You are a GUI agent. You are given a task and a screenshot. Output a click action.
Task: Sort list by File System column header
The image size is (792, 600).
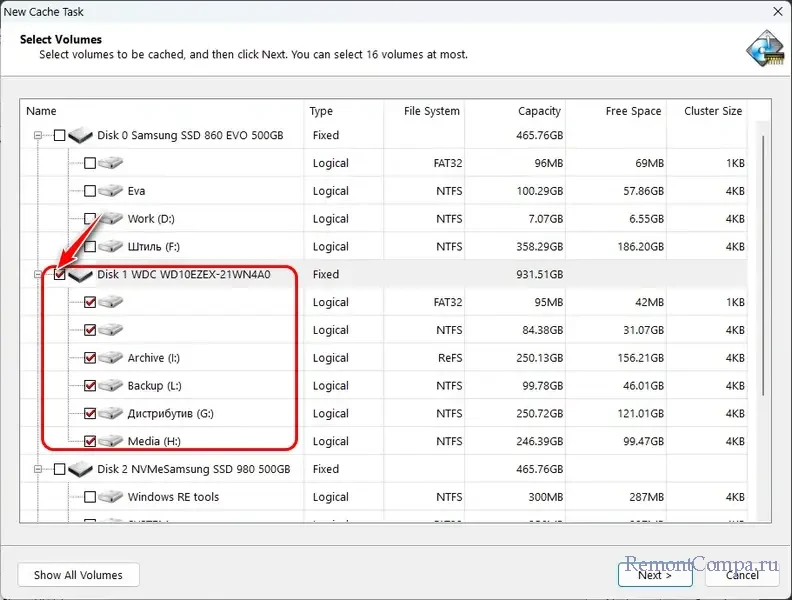click(431, 111)
